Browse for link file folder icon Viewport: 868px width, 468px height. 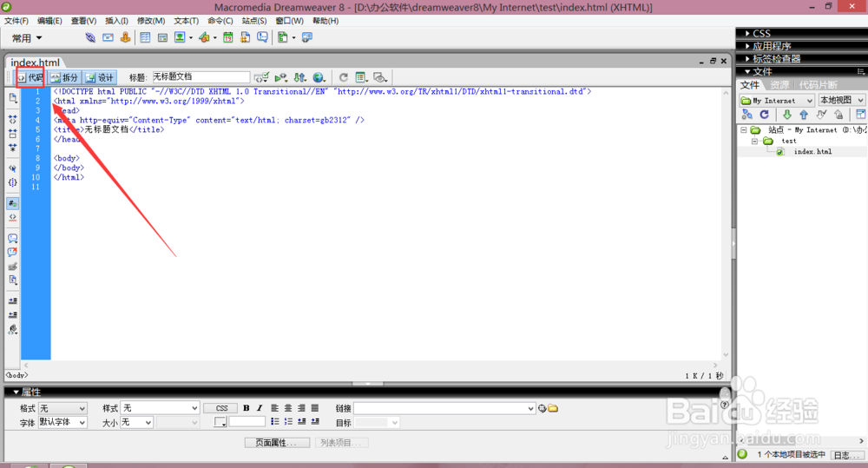coord(553,408)
